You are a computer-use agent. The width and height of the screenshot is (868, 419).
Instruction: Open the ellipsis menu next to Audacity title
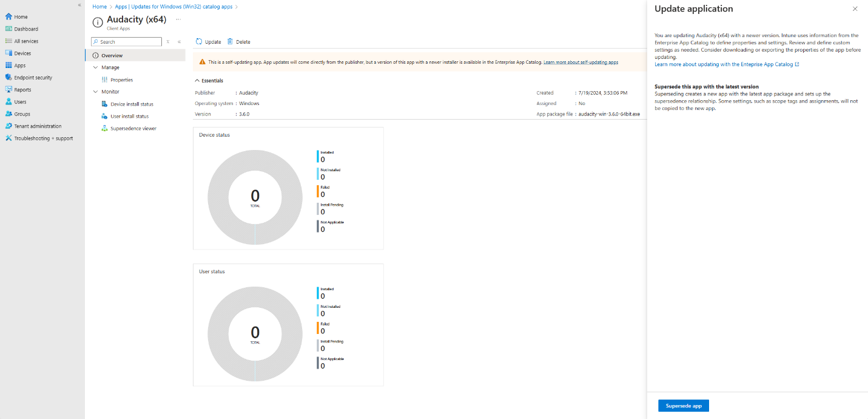coord(178,19)
